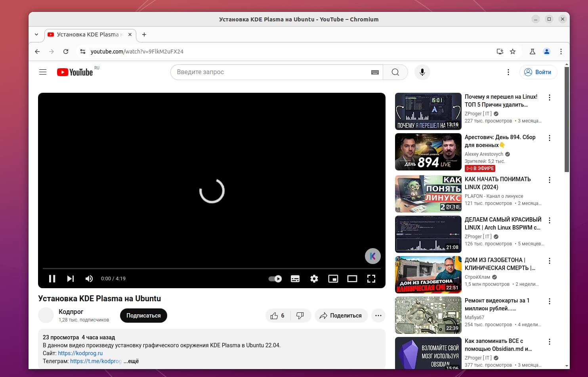Open the СтройХлам channel name

point(477,277)
